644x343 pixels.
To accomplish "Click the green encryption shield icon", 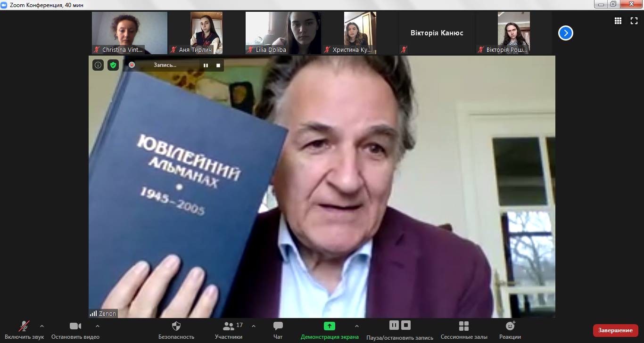I will click(x=113, y=65).
